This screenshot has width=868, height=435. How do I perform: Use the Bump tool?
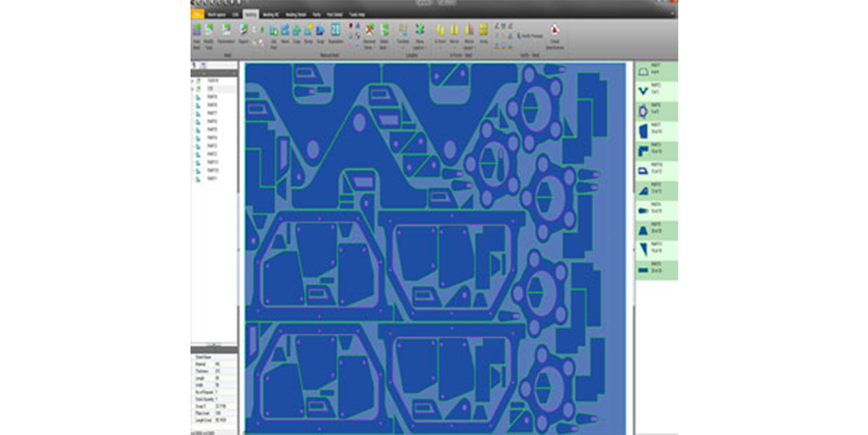pos(309,34)
